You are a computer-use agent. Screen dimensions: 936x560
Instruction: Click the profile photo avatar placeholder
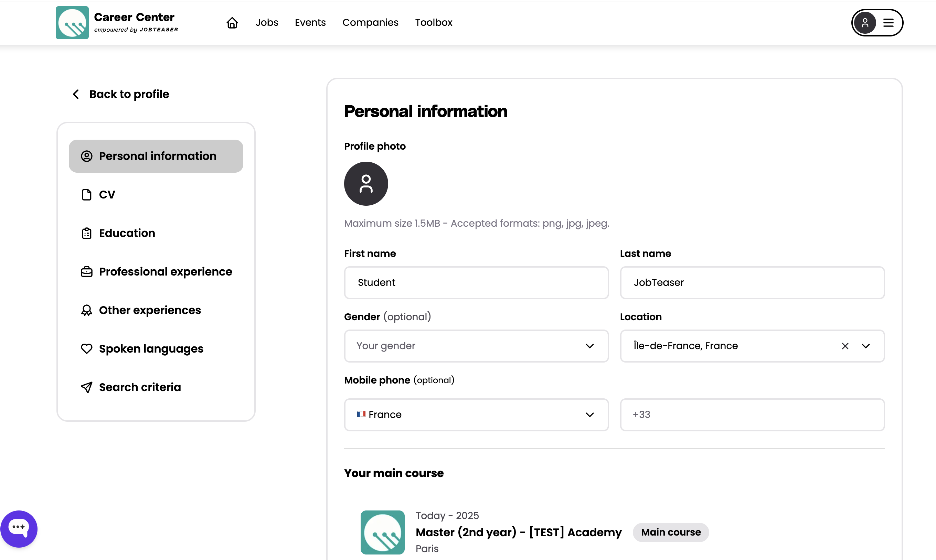click(366, 184)
